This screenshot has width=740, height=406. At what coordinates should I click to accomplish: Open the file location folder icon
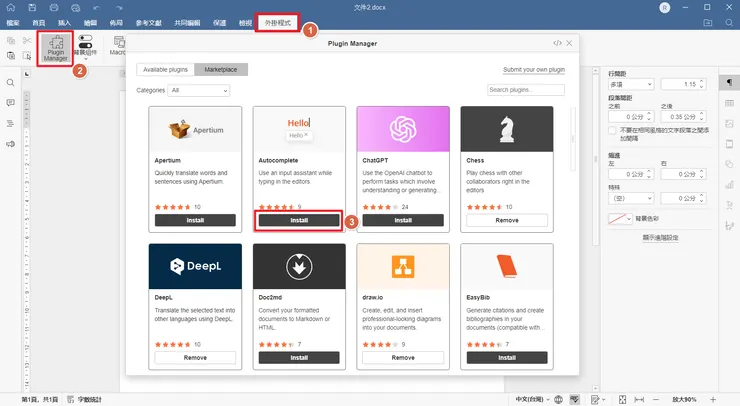point(707,23)
